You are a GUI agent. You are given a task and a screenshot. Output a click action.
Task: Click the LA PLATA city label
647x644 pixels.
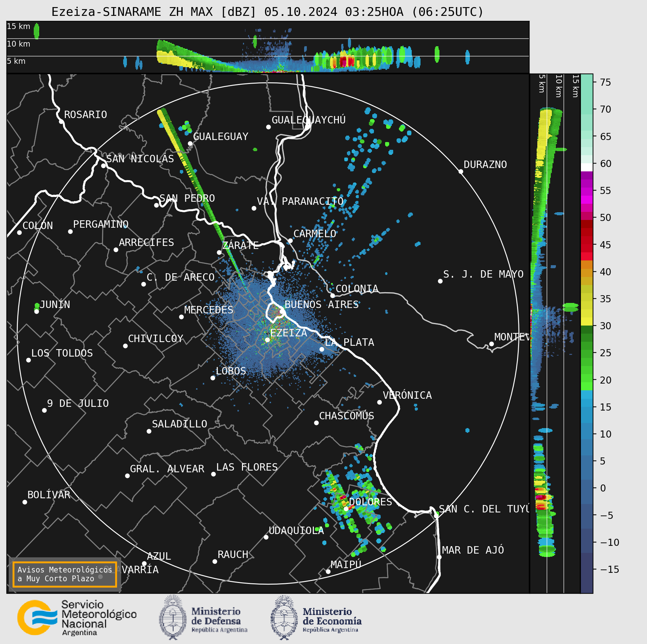tap(349, 342)
